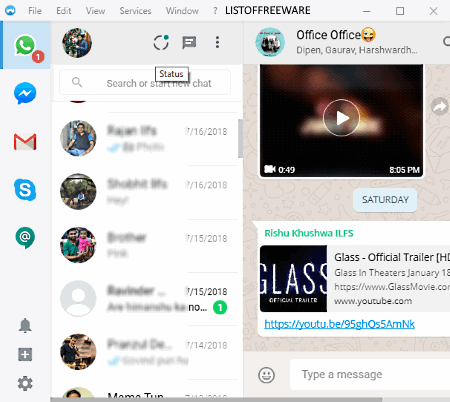Open the Edit menu

point(64,11)
